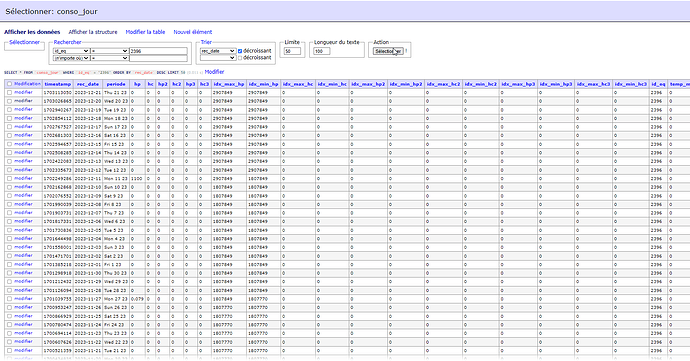Click modifier link for row 2023-12-11

[x=23, y=179]
